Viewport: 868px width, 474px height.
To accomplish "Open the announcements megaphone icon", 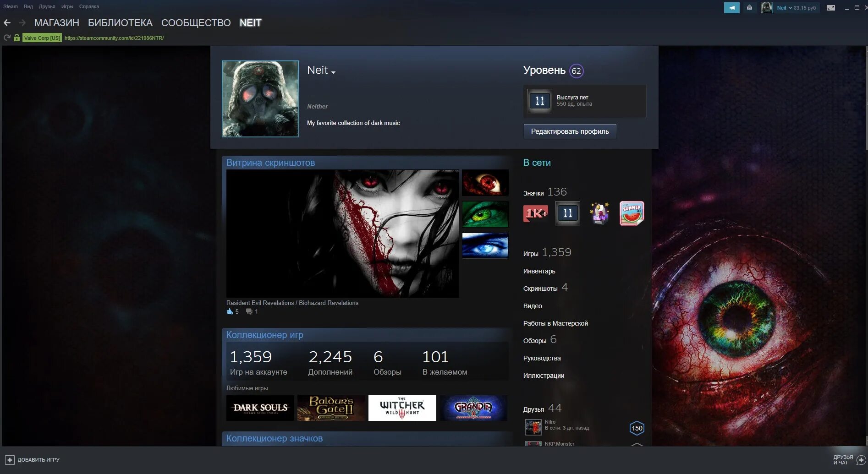I will click(x=731, y=8).
